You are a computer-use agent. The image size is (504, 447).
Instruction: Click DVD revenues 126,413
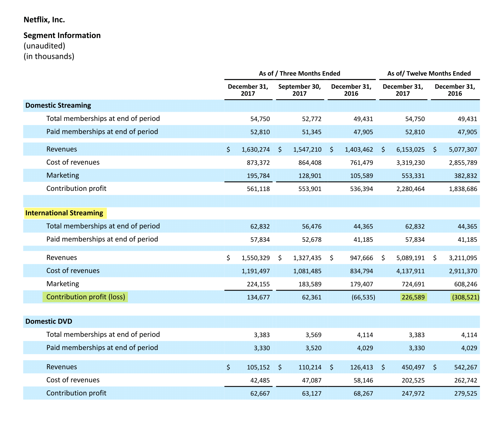(362, 367)
